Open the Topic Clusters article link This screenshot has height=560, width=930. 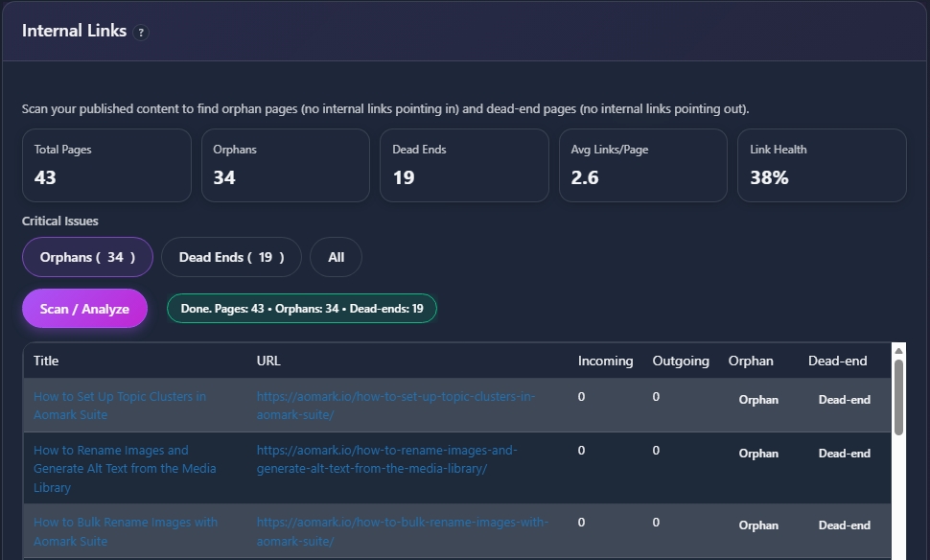coord(119,405)
